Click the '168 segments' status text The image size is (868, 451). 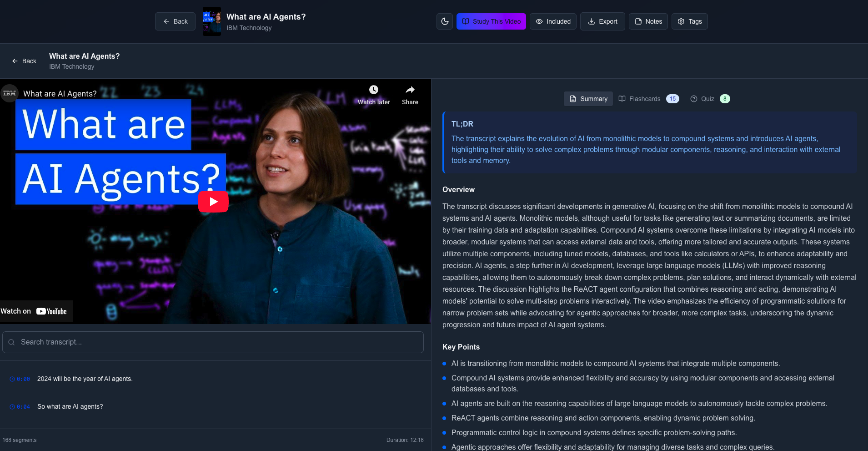20,440
